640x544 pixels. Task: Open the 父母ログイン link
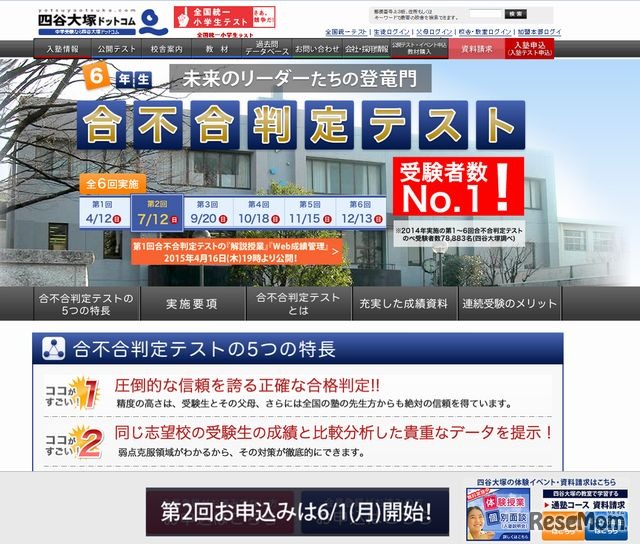434,32
